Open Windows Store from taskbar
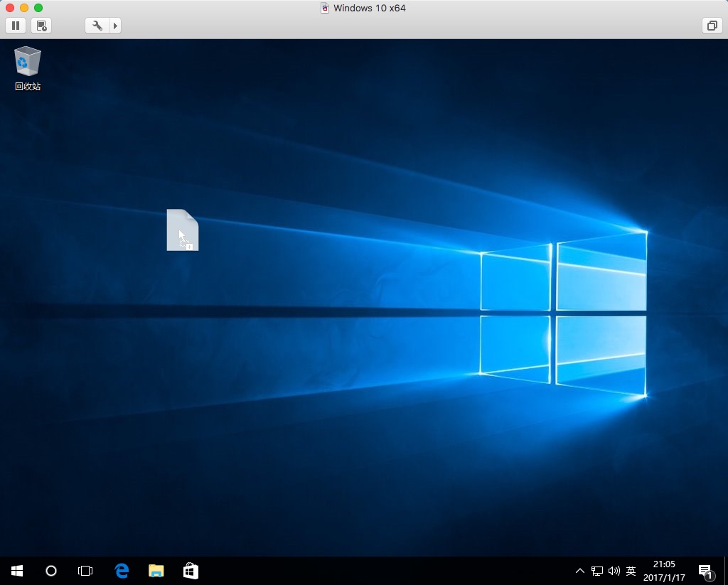Screen dimensions: 728x585 (x=191, y=571)
